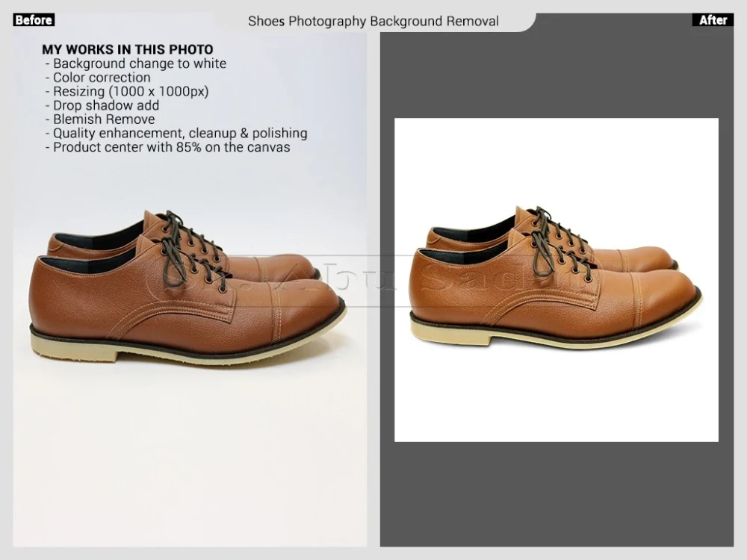Click 'Quality enhancement, cleanup & polishing' line
This screenshot has height=560, width=747.
[180, 134]
